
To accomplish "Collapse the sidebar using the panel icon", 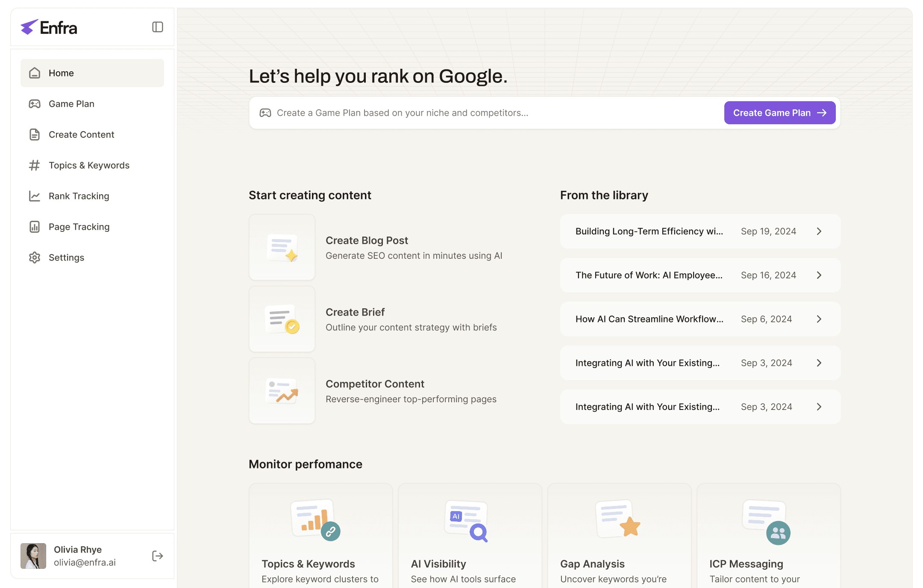I will 157,27.
